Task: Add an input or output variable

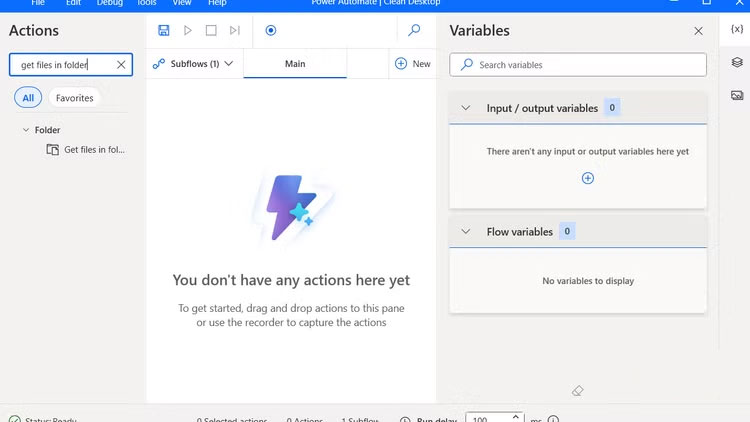Action: click(588, 178)
